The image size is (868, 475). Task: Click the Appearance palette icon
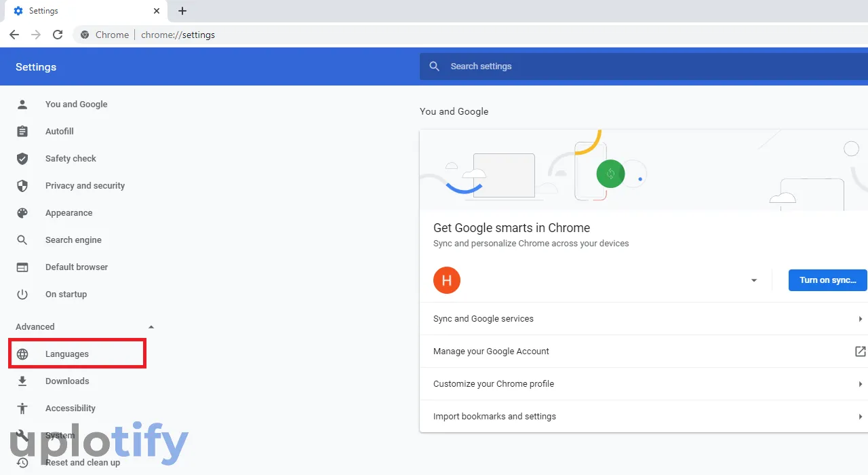point(22,213)
